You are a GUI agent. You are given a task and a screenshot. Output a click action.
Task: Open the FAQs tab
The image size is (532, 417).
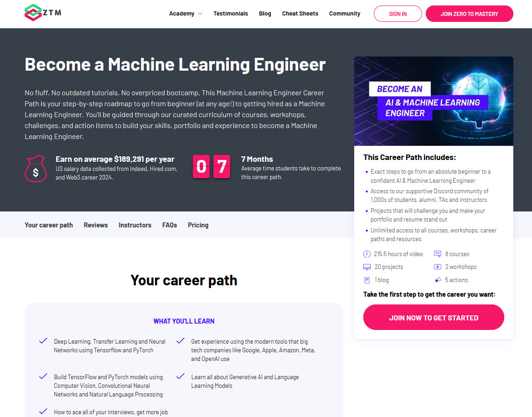tap(170, 225)
